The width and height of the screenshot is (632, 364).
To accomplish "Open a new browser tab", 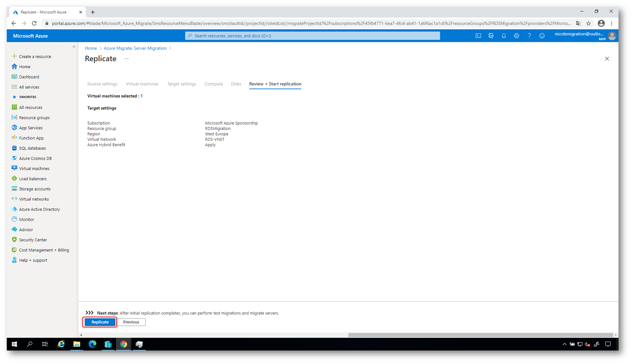I will click(x=93, y=12).
